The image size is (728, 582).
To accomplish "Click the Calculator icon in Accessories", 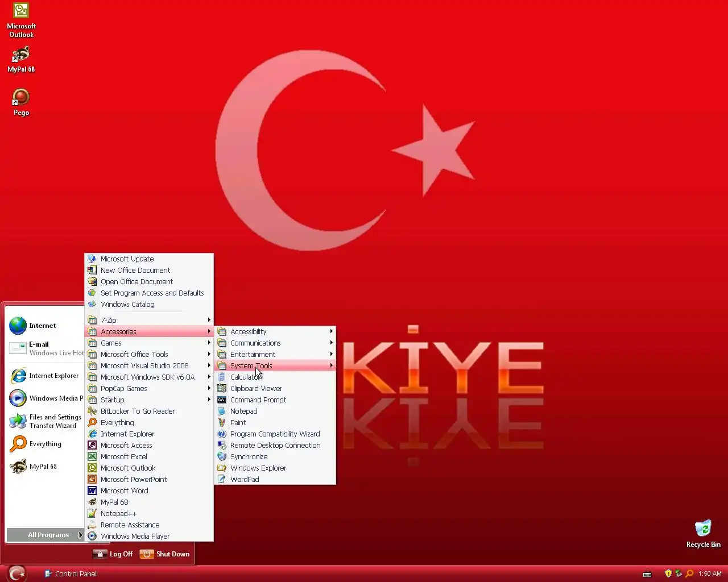I will click(222, 377).
